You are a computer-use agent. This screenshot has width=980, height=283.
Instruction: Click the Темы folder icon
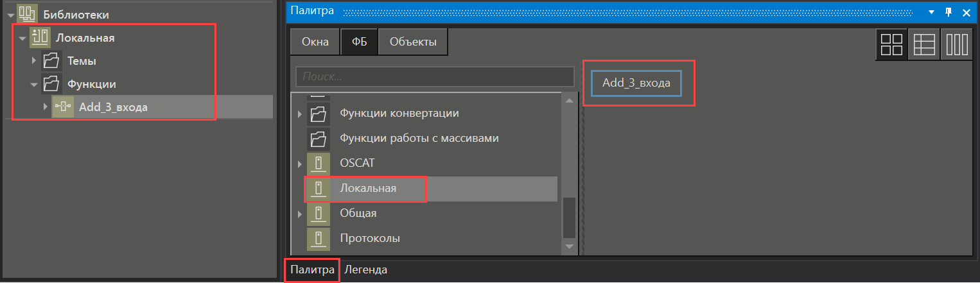(x=51, y=61)
